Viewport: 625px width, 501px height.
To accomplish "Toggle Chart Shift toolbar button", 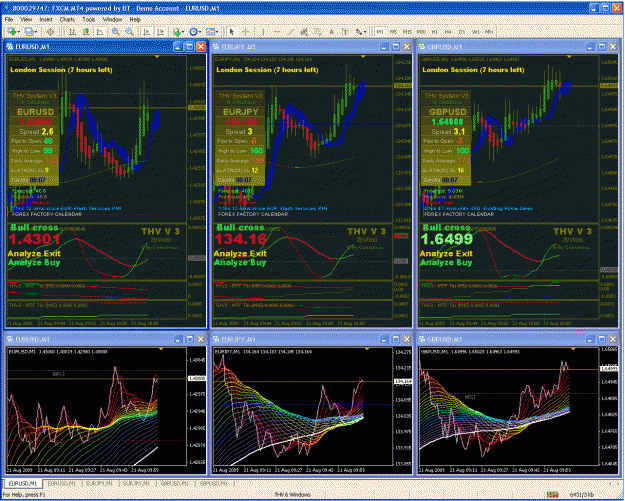I will coord(160,32).
